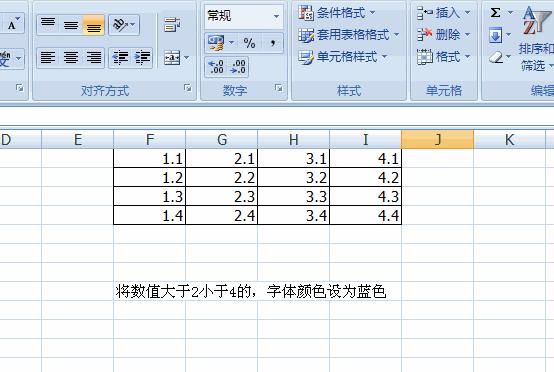Click Fill down icon
This screenshot has width=554, height=372.
pyautogui.click(x=495, y=35)
